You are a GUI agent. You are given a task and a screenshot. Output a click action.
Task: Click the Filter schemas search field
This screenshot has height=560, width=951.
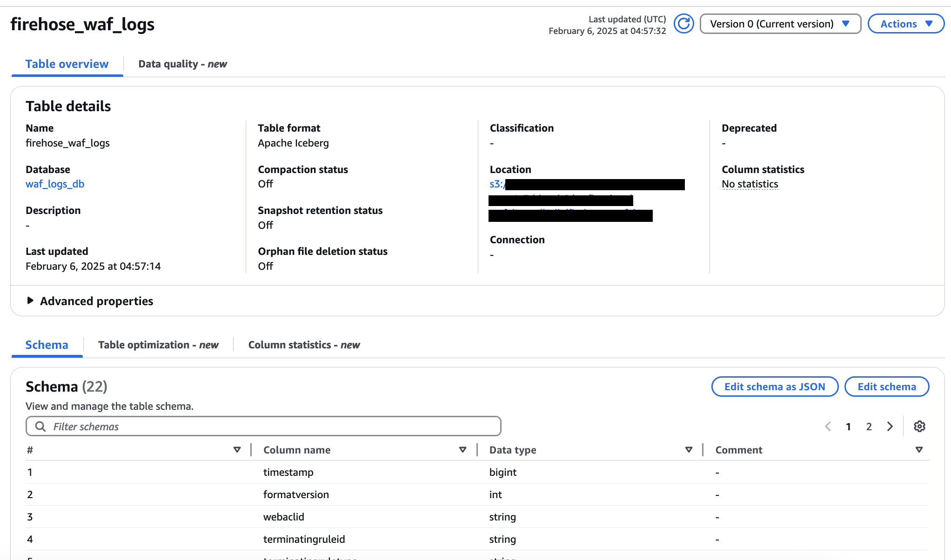pos(263,427)
